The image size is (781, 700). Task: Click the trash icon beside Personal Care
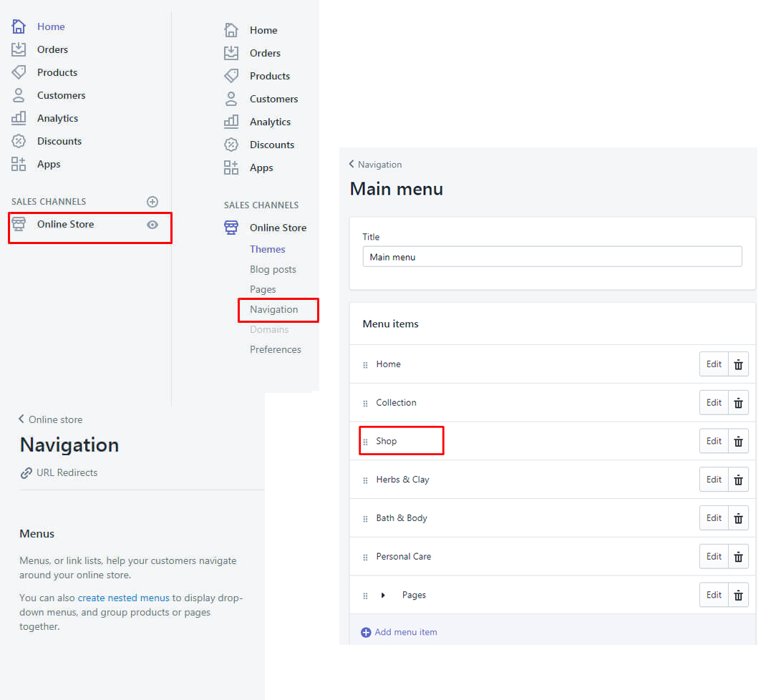[738, 557]
